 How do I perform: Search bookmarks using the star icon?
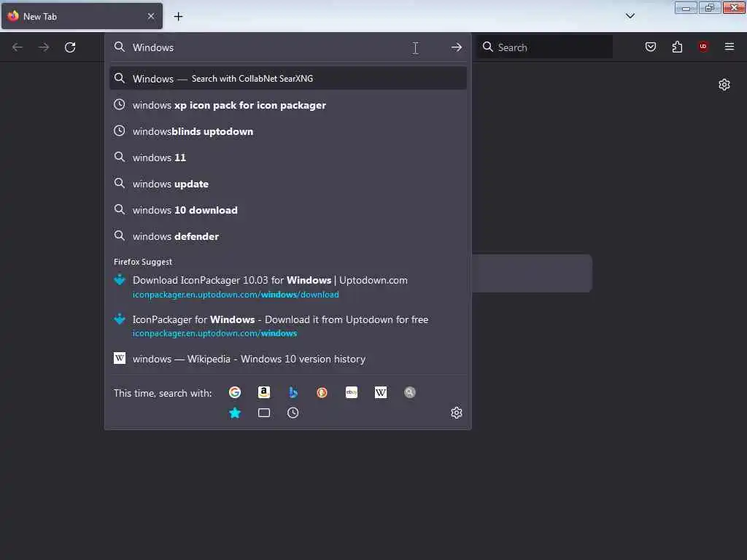click(234, 413)
